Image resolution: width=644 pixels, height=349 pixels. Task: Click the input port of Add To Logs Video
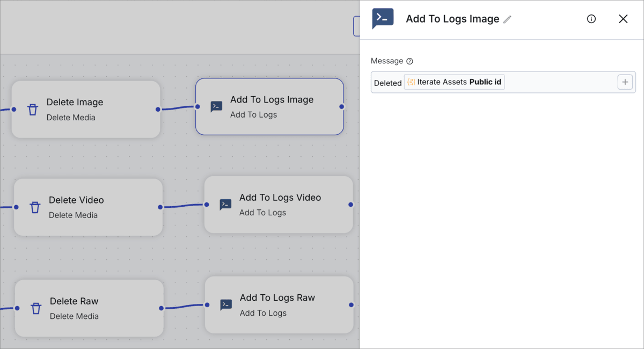[x=206, y=205]
